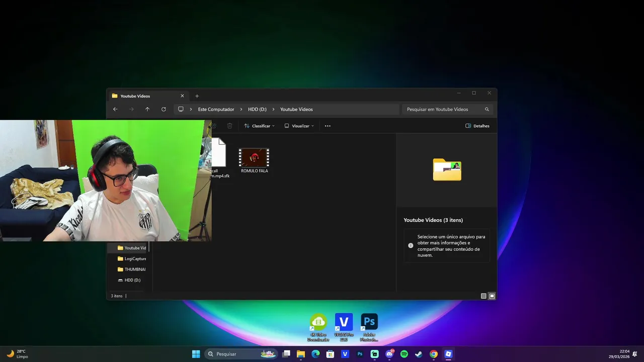
Task: Open Adobe Photoshop desktop shortcut
Action: [x=369, y=328]
